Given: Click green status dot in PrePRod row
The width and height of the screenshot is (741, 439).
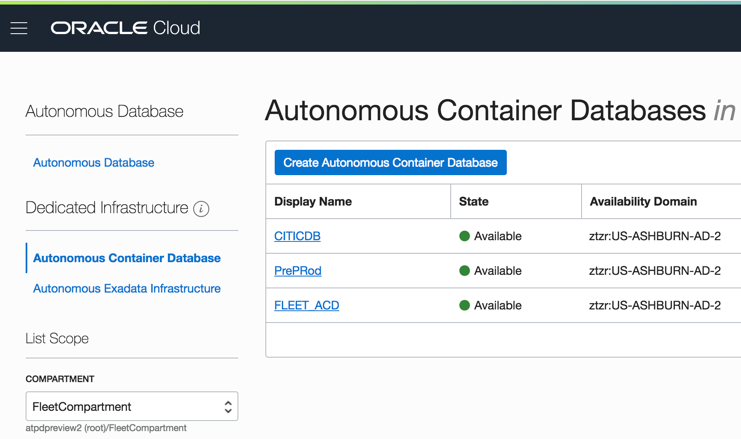Looking at the screenshot, I should (465, 271).
